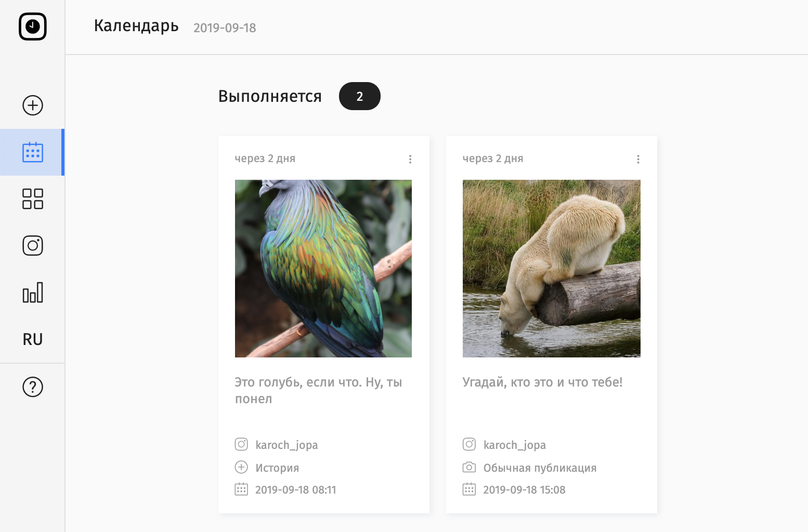Open three-dot menu on pigeon post card
The image size is (808, 532).
[410, 159]
